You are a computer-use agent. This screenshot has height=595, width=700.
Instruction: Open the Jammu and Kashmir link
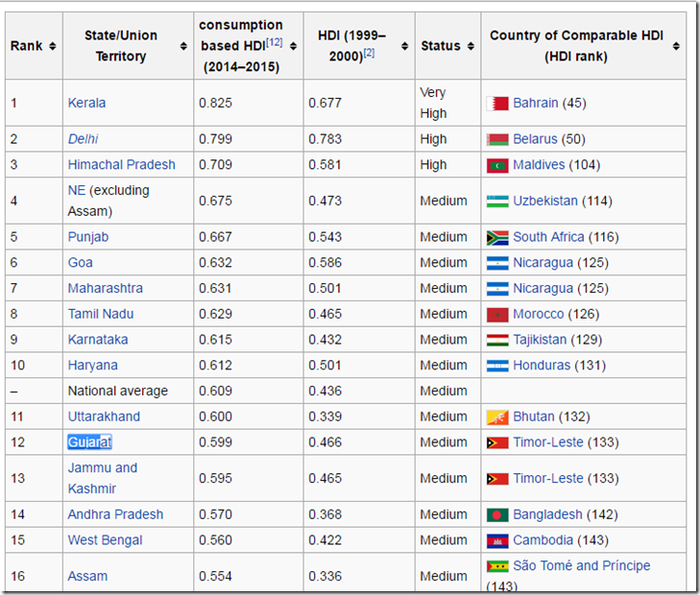point(103,479)
